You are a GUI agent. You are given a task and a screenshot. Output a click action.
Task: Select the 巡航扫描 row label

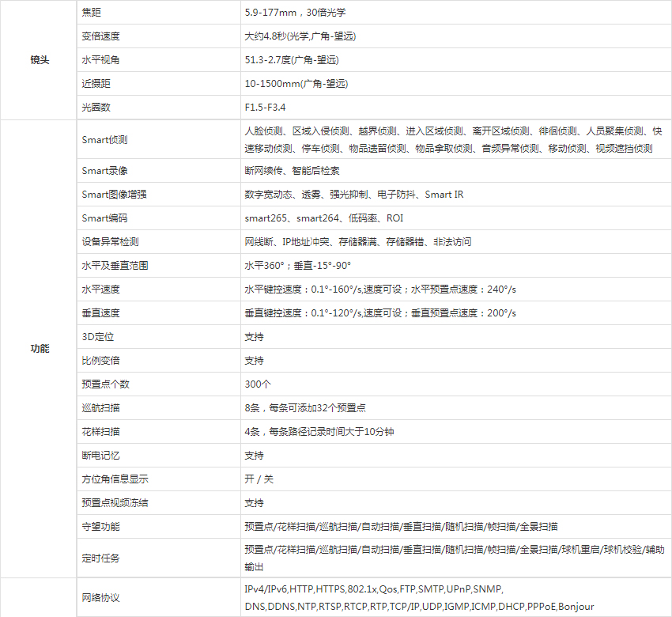pos(100,408)
